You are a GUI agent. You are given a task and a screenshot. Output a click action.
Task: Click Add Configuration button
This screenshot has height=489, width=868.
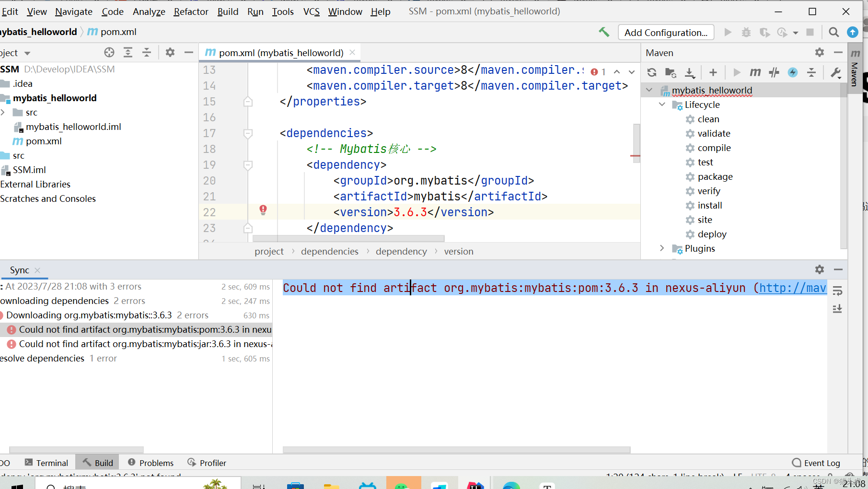666,32
